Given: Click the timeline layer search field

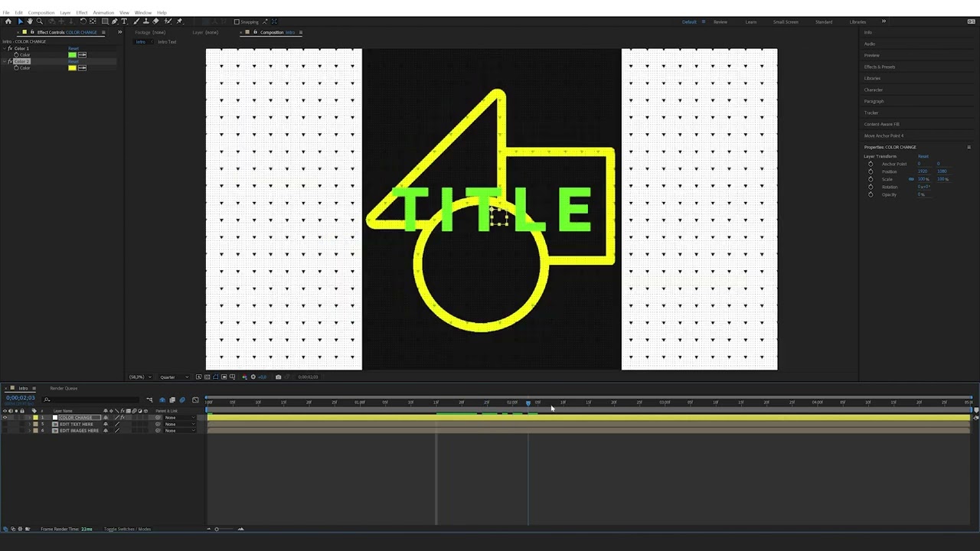Looking at the screenshot, I should click(92, 399).
